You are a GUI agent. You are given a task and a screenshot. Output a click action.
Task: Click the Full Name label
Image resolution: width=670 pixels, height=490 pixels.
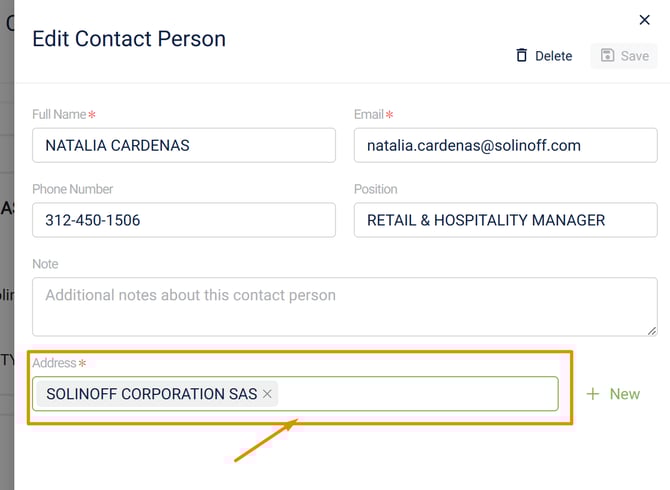click(x=59, y=115)
